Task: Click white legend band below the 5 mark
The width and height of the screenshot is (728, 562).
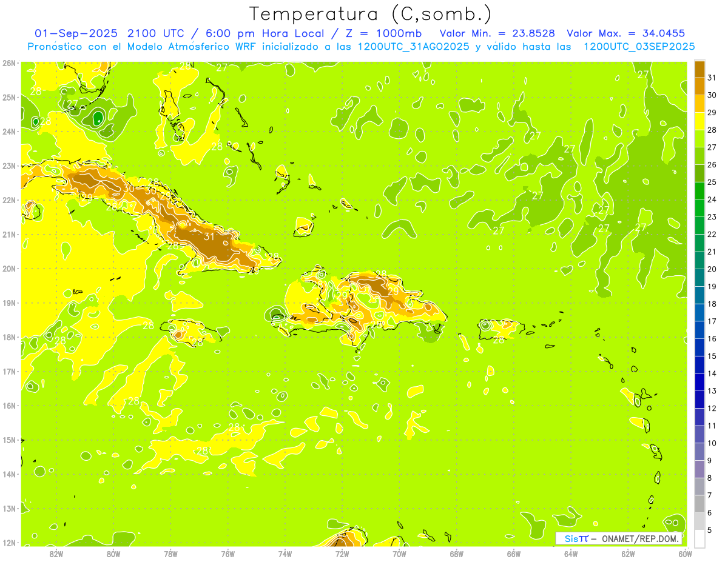Action: pos(699,538)
